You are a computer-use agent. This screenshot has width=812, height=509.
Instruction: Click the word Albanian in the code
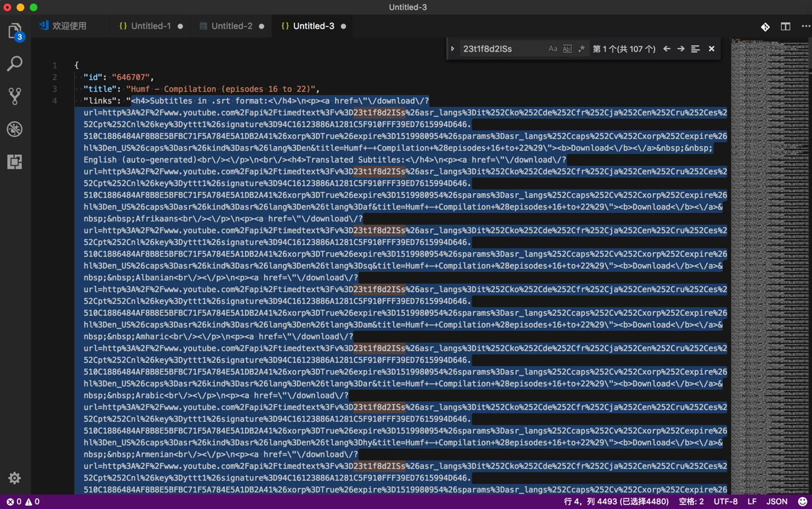pos(154,278)
